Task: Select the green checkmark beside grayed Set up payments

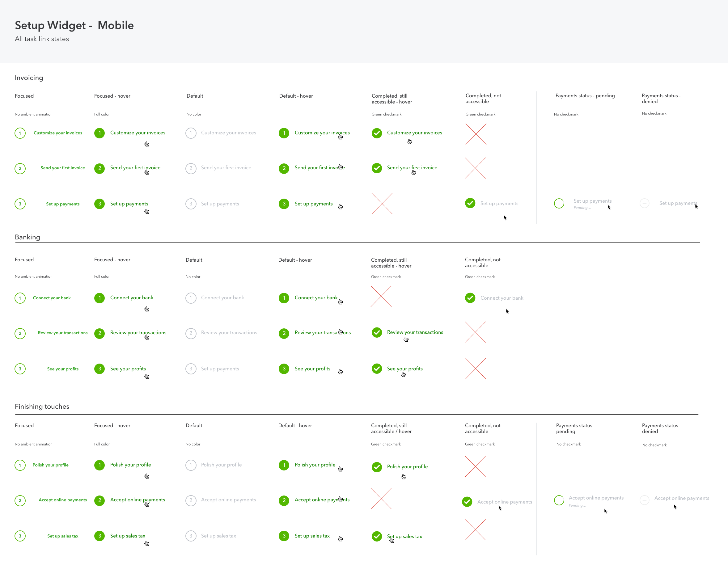Action: click(470, 203)
